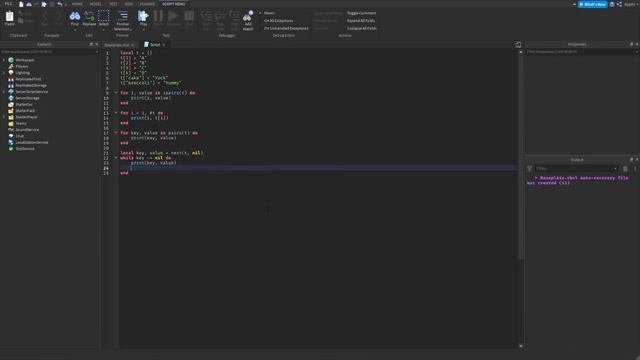This screenshot has width=640, height=360.
Task: Open the FILE menu
Action: tap(8, 4)
